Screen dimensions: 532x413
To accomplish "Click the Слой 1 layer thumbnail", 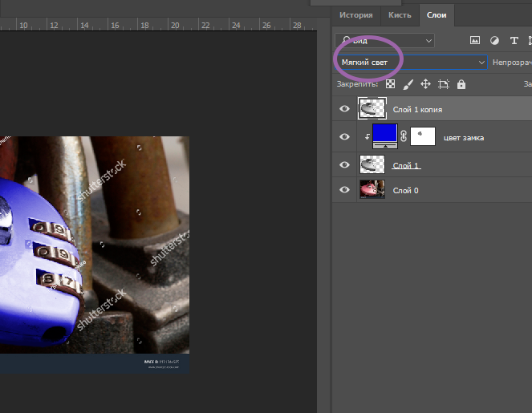I will pyautogui.click(x=372, y=164).
